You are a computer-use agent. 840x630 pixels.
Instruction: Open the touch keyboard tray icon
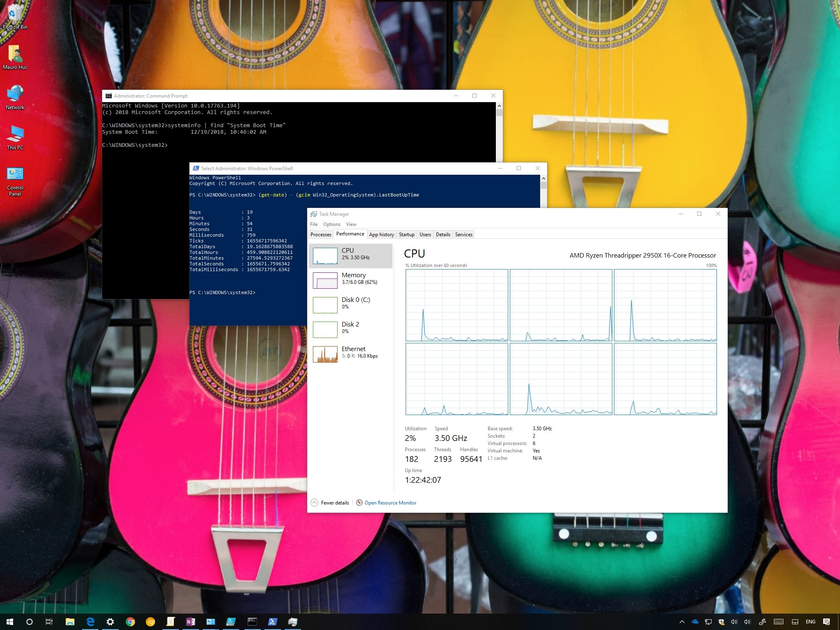pyautogui.click(x=778, y=622)
